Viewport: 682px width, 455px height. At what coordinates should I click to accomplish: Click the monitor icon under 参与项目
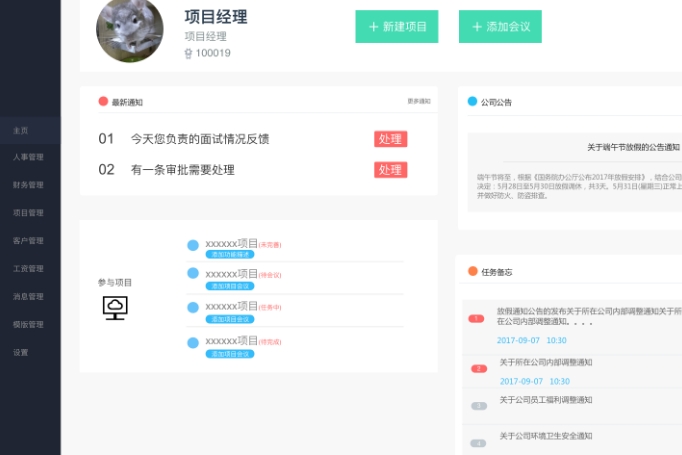115,308
